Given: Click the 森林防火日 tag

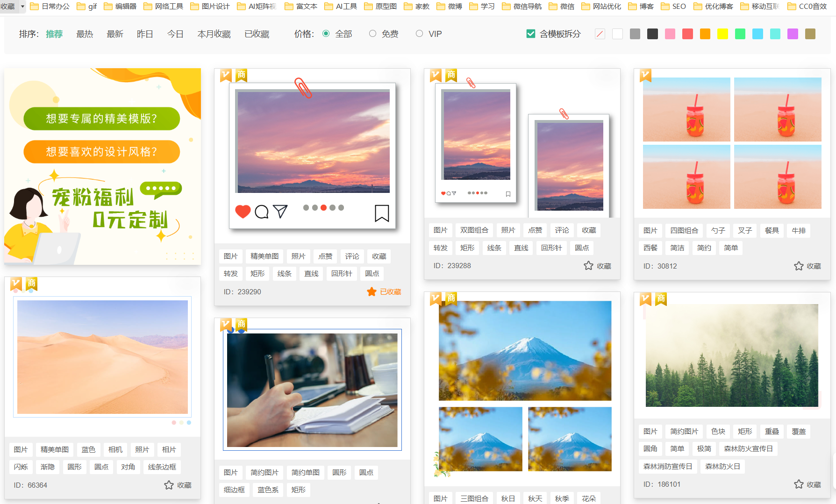Looking at the screenshot, I should (x=722, y=466).
